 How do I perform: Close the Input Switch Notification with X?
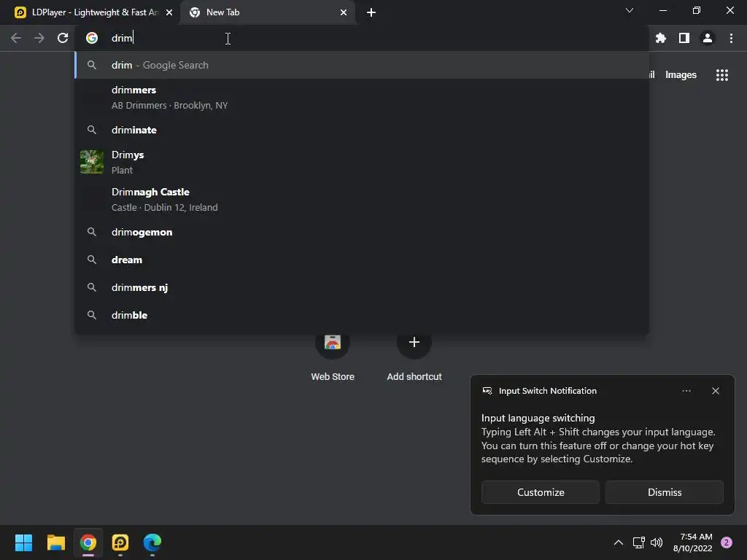point(715,391)
